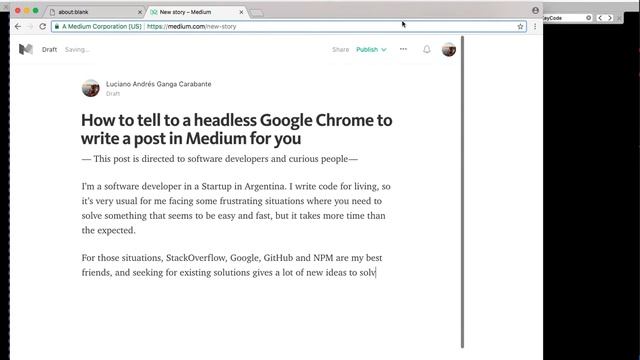This screenshot has height=360, width=640.
Task: Open the notifications bell
Action: (427, 49)
